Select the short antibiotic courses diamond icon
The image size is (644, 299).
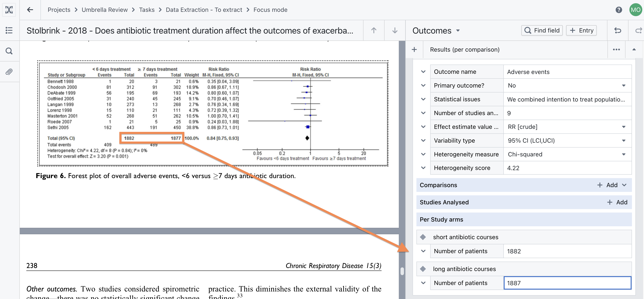point(423,237)
